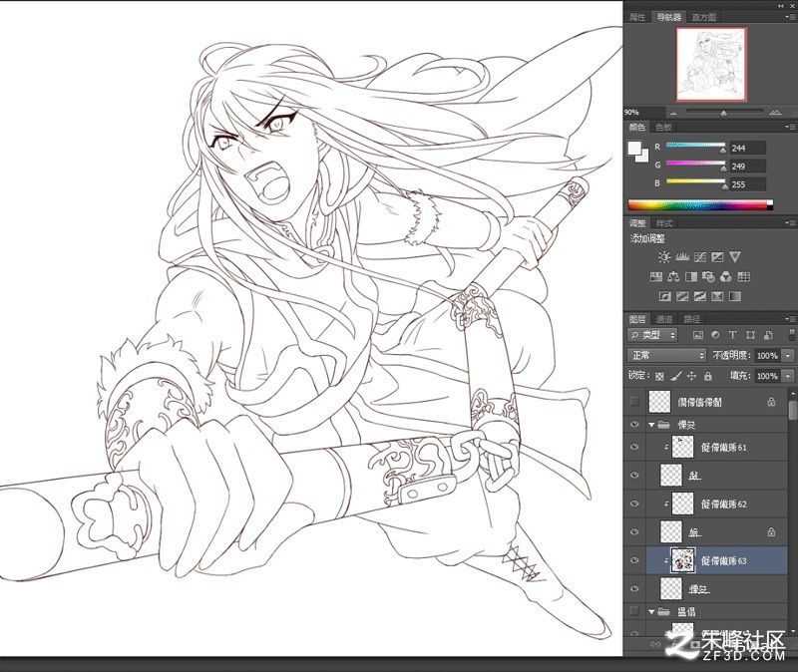The width and height of the screenshot is (798, 672).
Task: Click the Navigator zoom-out mountain icon
Action: [674, 113]
